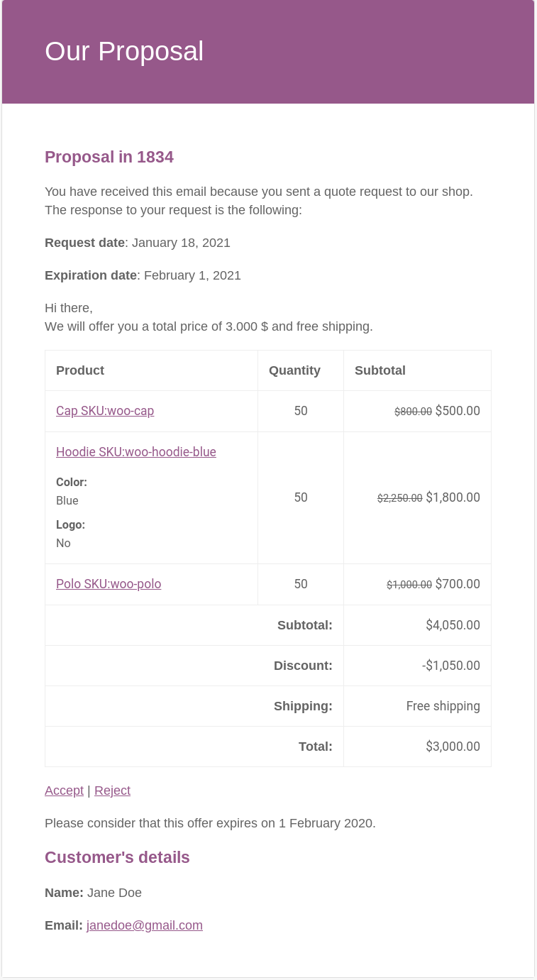Click the Total amount $3,000.00
This screenshot has width=537, height=980.
(x=453, y=747)
